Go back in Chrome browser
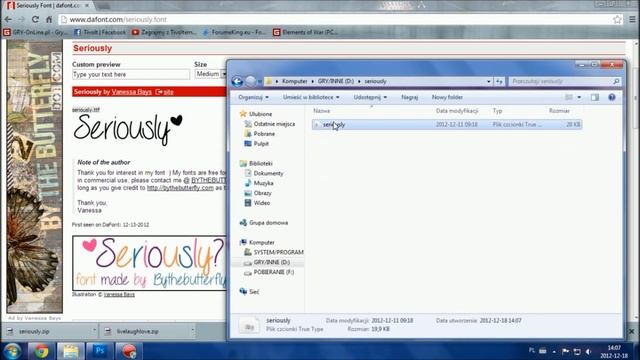 [x=8, y=19]
